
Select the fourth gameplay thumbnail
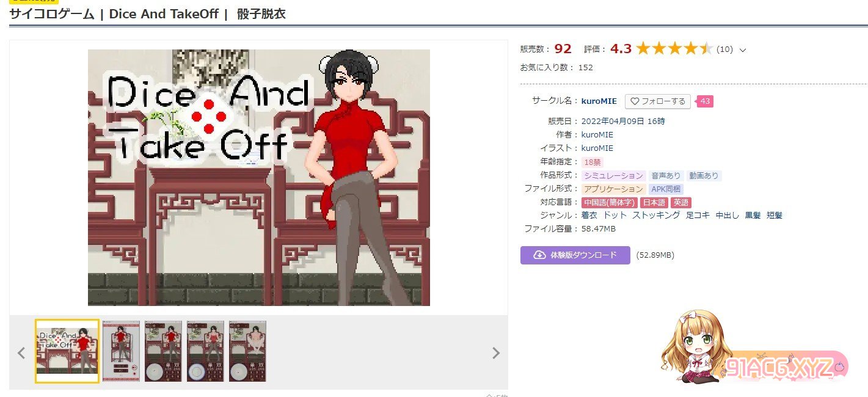(x=205, y=351)
